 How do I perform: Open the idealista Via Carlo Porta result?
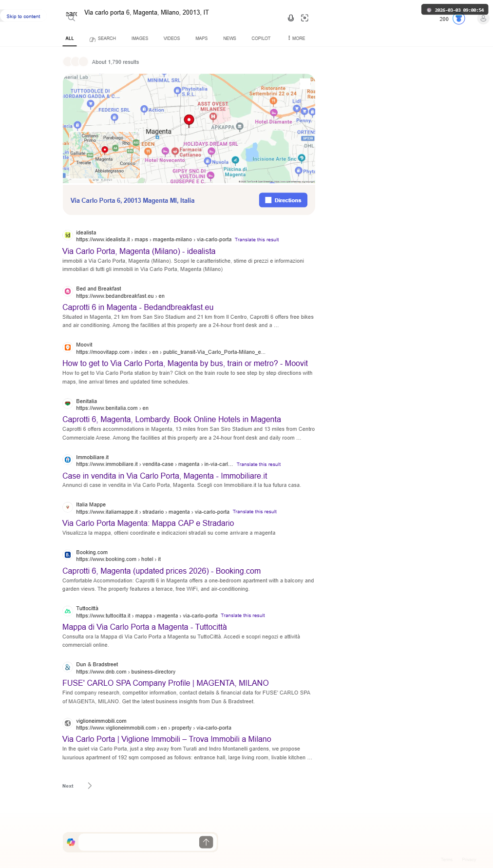[139, 251]
